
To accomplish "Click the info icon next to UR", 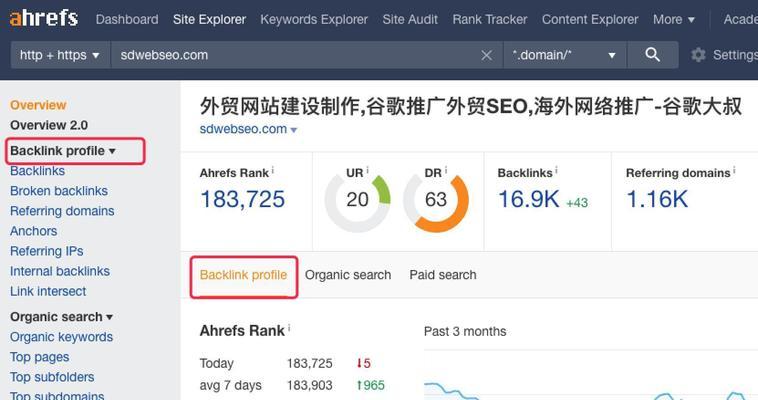I will click(x=367, y=170).
